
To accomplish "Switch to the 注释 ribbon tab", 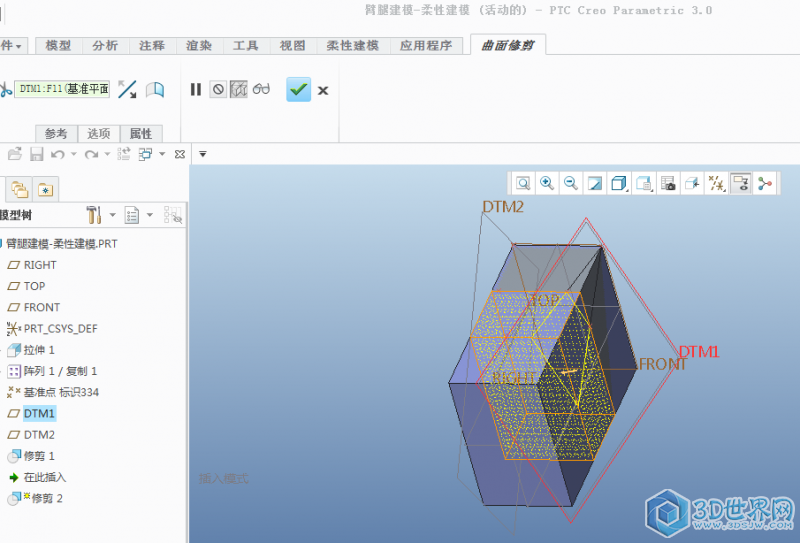I will click(152, 45).
